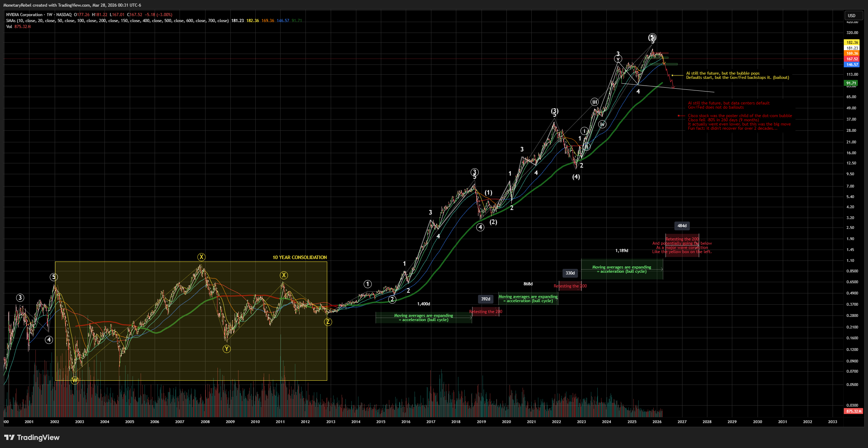
Task: Click the yellow circled Y wave marker
Action: [x=227, y=349]
